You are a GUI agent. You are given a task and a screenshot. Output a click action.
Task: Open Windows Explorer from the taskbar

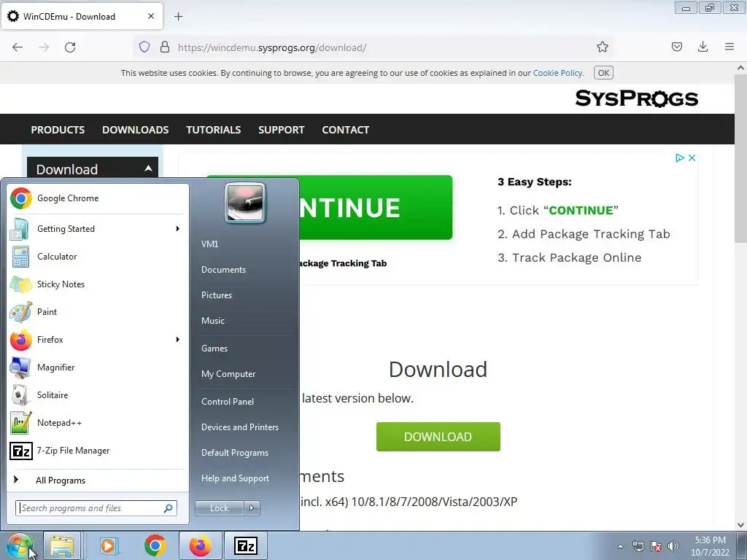coord(62,545)
